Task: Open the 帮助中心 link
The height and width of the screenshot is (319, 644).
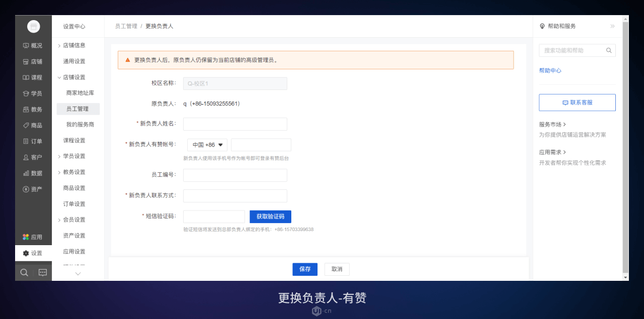Action: tap(550, 71)
